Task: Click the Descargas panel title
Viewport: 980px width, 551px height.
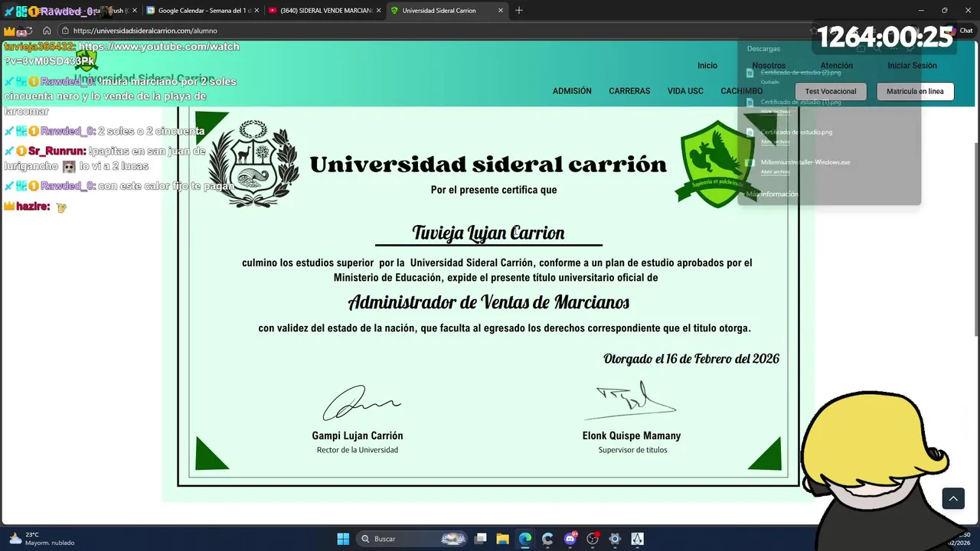Action: 763,48
